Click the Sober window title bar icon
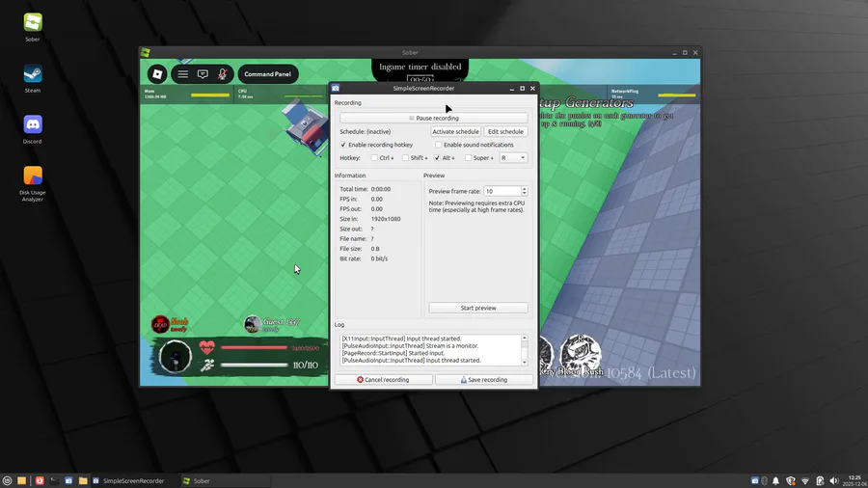868x488 pixels. [x=147, y=53]
